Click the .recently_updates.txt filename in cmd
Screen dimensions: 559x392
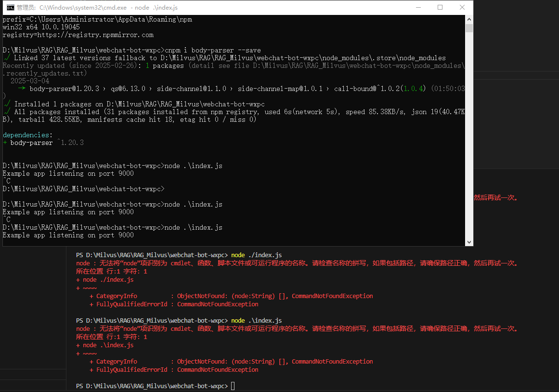tap(45, 74)
